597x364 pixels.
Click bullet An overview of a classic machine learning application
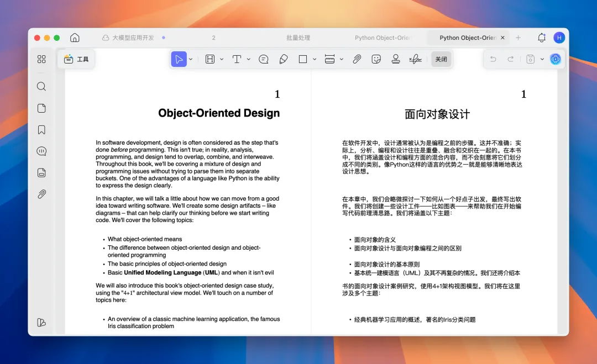point(194,322)
